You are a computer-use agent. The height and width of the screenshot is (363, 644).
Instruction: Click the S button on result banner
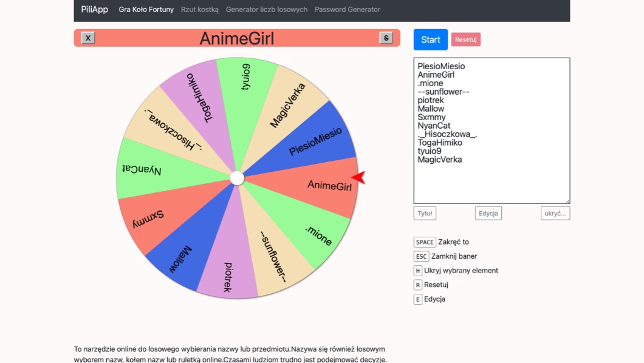pos(386,38)
